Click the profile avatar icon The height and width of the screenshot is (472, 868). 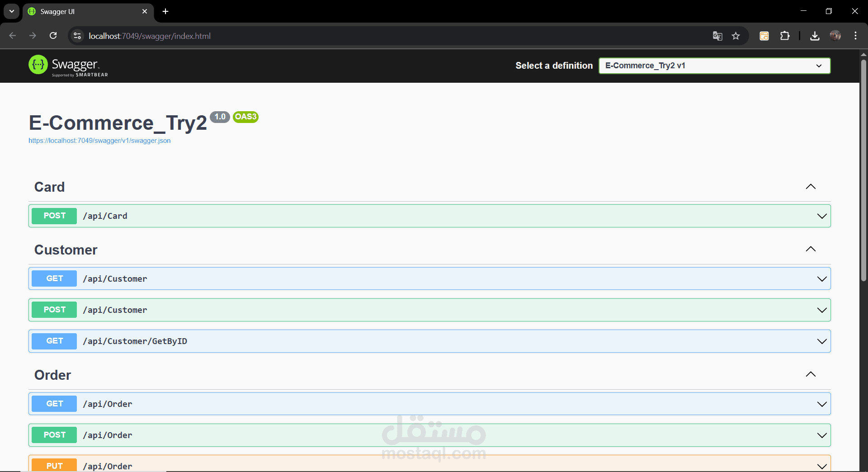click(x=835, y=36)
